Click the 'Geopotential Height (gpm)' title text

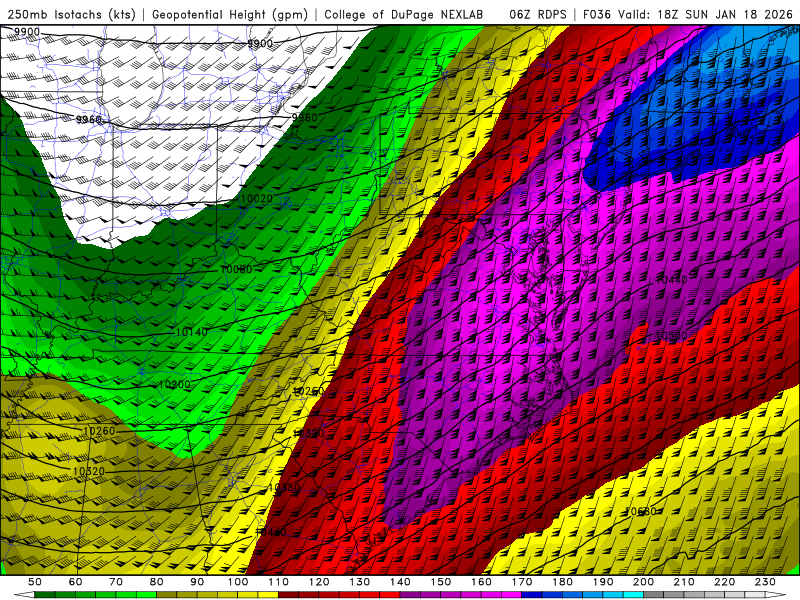click(230, 14)
